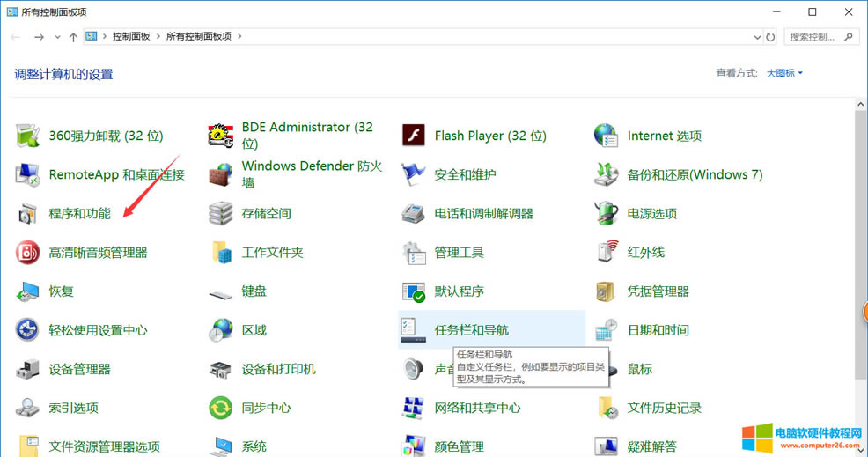Open the 任务栏和导航 link
Viewport: 868px width, 457px height.
pos(471,330)
